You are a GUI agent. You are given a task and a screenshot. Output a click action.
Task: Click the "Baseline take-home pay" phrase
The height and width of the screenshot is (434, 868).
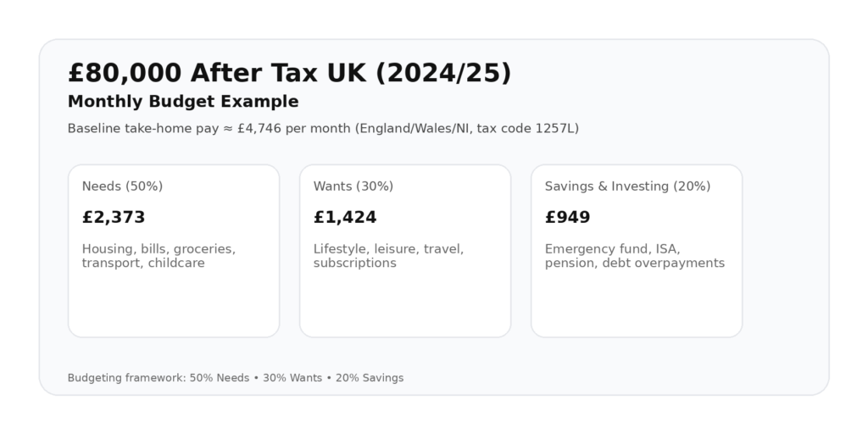pyautogui.click(x=136, y=129)
